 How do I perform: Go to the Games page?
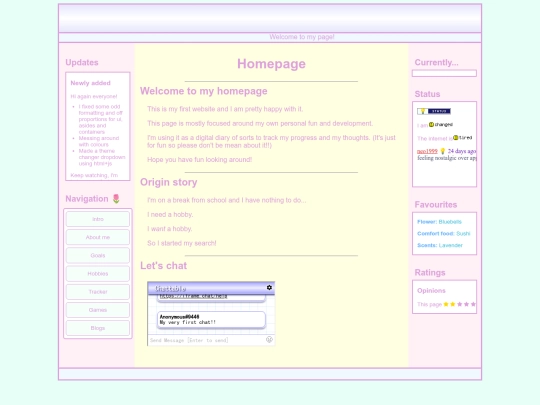[x=98, y=310]
